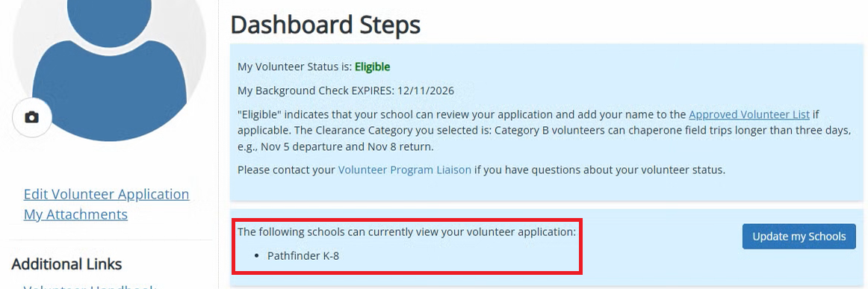Click the Dashboard Steps heading

(325, 25)
